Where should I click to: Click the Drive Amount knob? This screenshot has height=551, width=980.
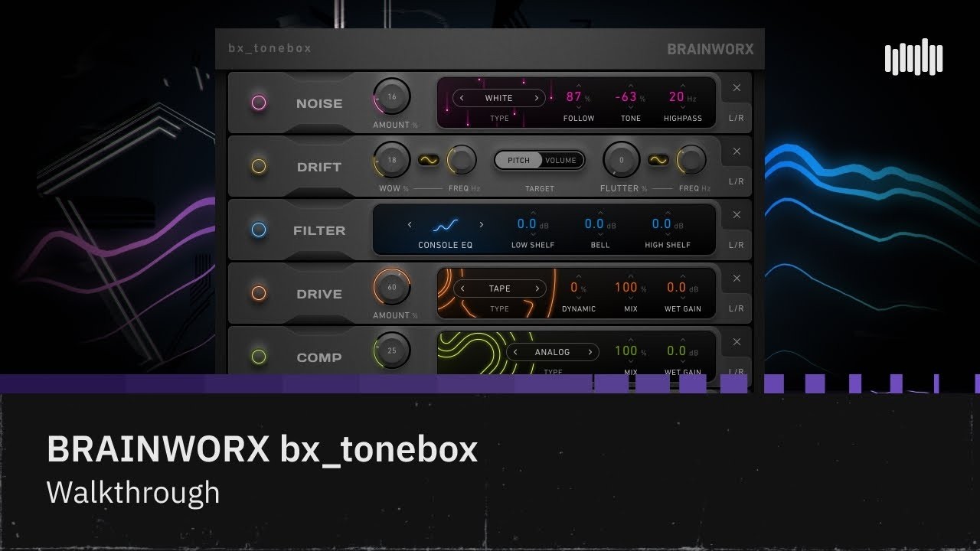(392, 288)
